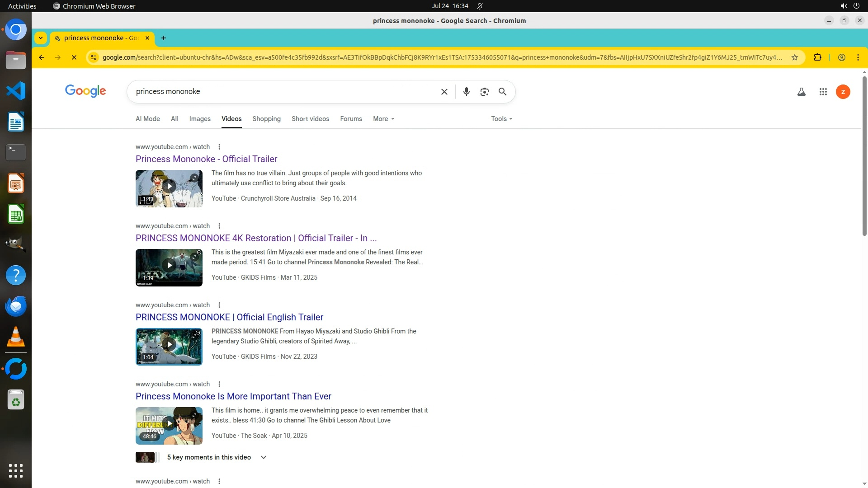Image resolution: width=868 pixels, height=488 pixels.
Task: Open Search Labs flask icon
Action: 801,92
